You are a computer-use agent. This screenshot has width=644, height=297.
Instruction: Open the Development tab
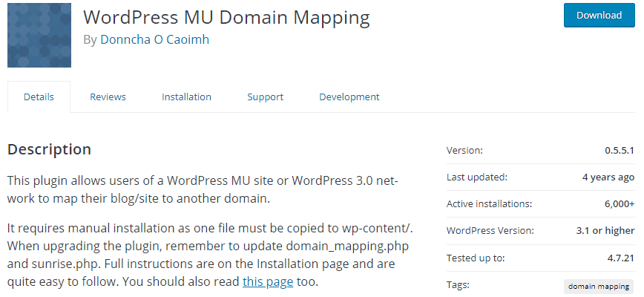coord(349,97)
